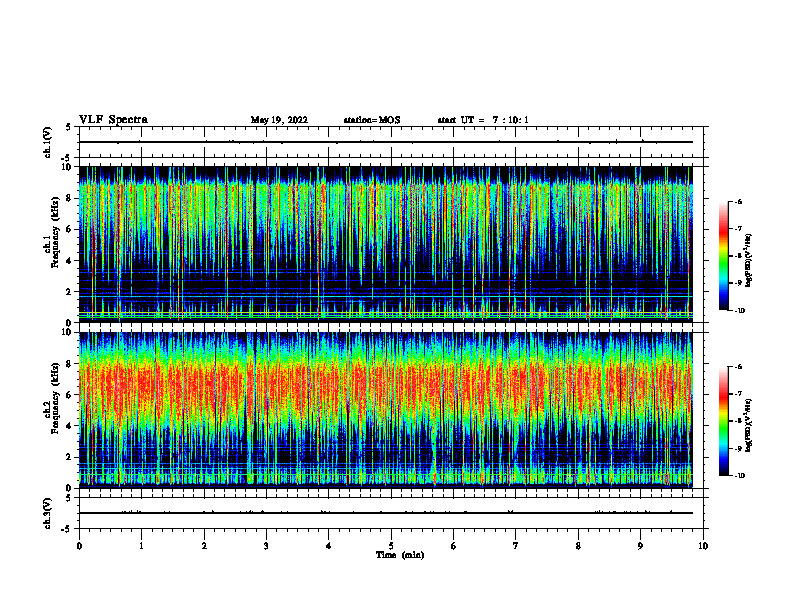Click the ch.2 spectrogram panel
The width and height of the screenshot is (792, 612).
pos(385,410)
